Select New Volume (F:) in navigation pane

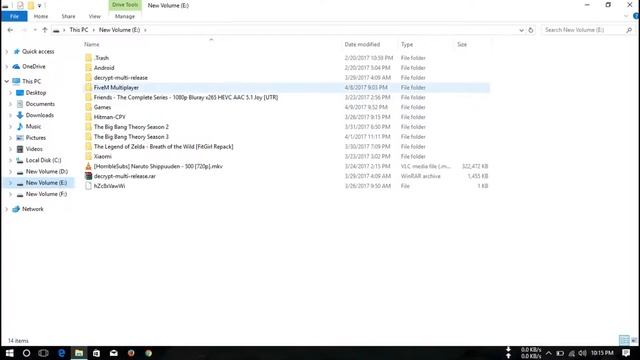(x=46, y=194)
